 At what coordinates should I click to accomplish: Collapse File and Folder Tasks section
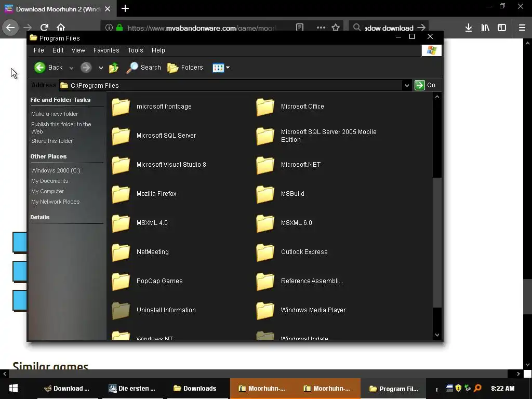[60, 100]
